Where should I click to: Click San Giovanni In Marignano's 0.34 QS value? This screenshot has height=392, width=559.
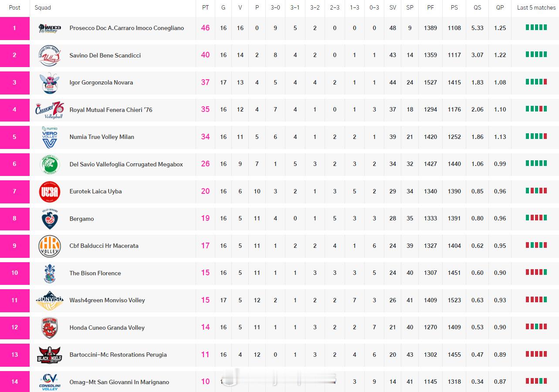coord(478,382)
